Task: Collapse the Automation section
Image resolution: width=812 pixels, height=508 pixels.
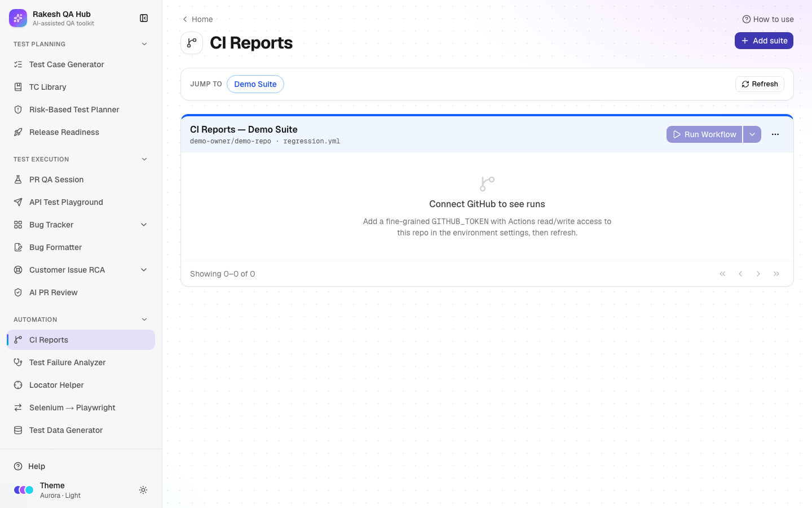Action: [x=144, y=319]
